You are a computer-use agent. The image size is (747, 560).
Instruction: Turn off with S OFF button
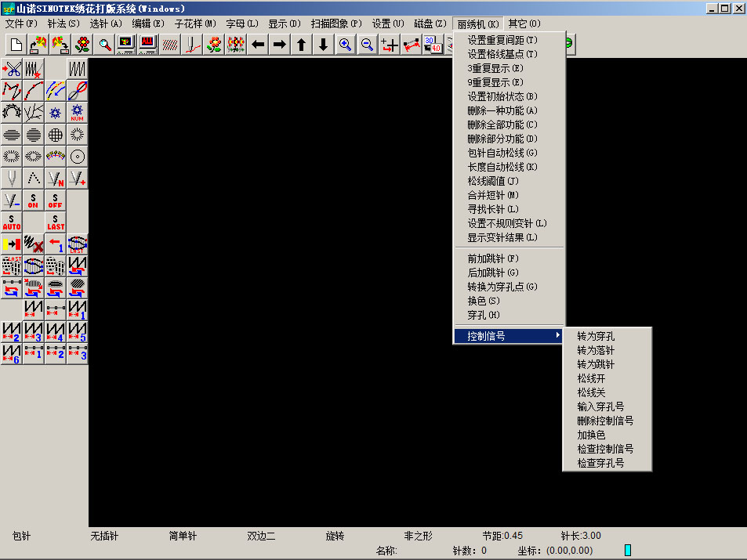coord(56,201)
